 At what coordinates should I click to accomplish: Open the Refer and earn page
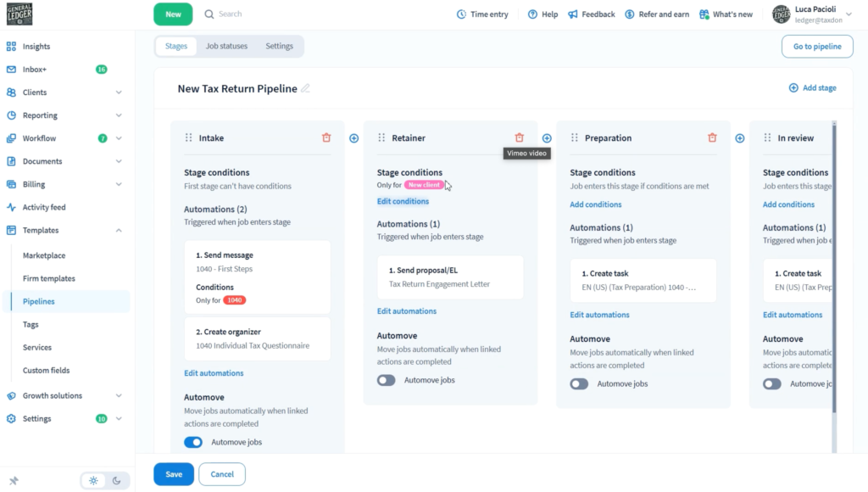pyautogui.click(x=657, y=14)
